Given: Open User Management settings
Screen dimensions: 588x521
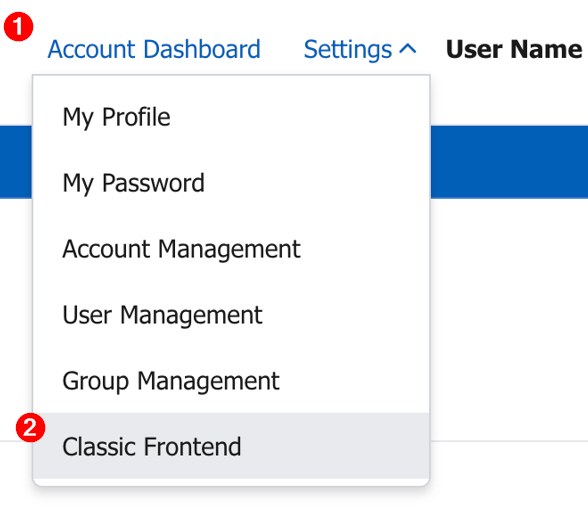Looking at the screenshot, I should pyautogui.click(x=231, y=315).
